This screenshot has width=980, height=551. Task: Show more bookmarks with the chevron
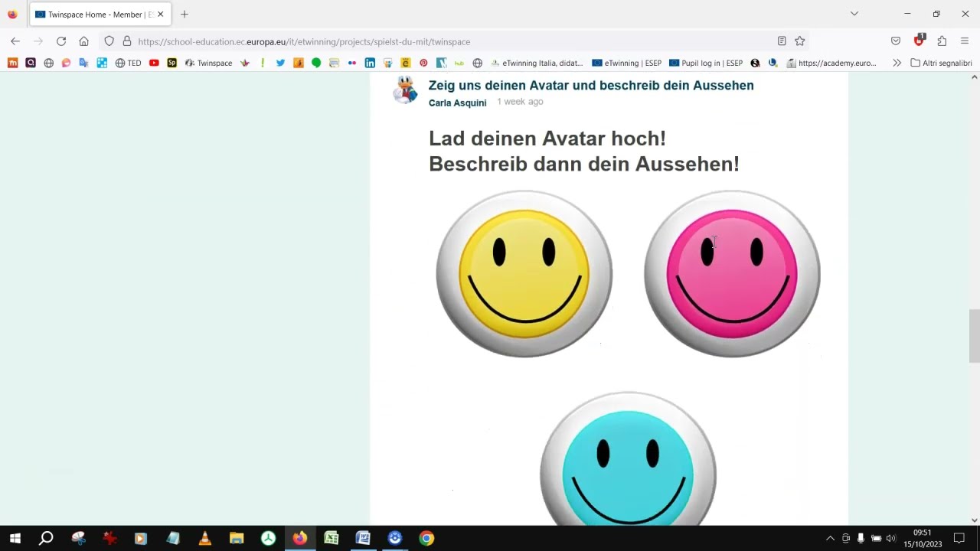pyautogui.click(x=897, y=63)
